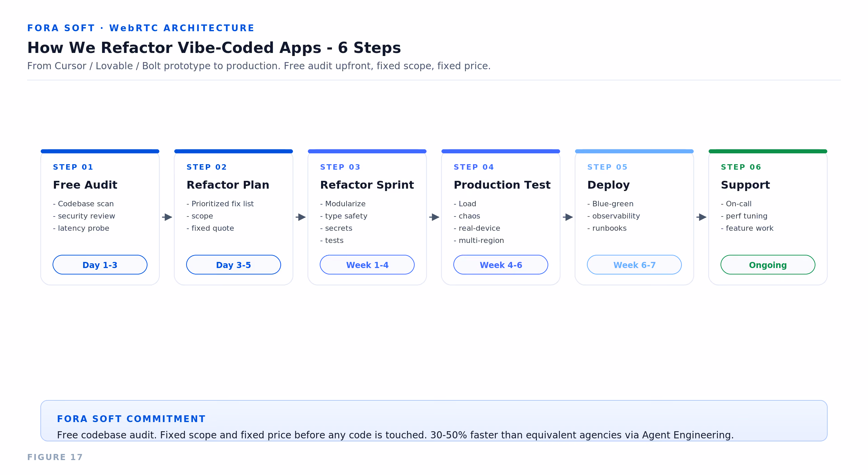
Task: Click the 'security review' bullet
Action: click(84, 216)
